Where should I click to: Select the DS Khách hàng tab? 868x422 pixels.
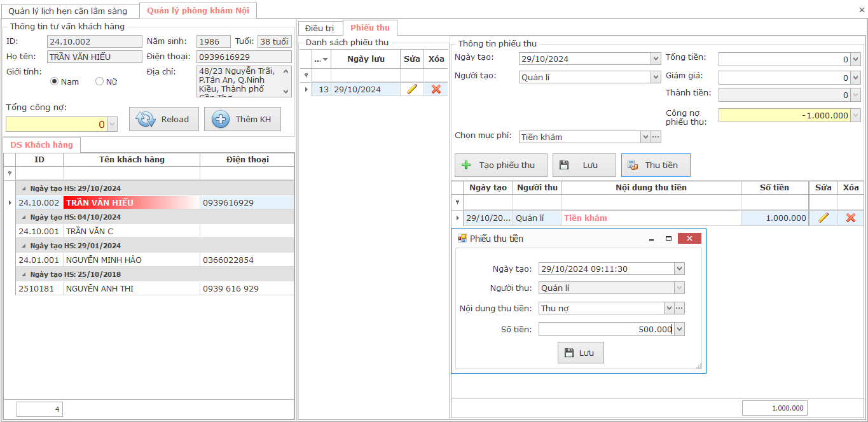pyautogui.click(x=42, y=144)
